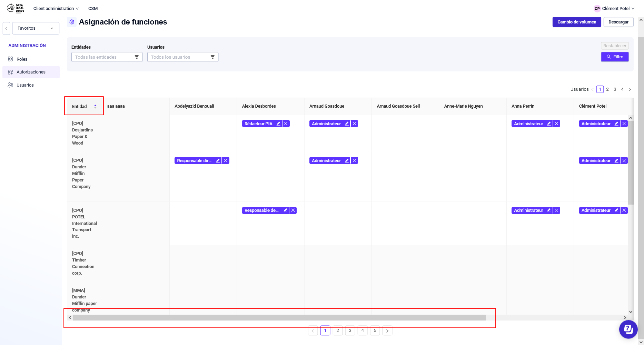Open the Favoritos dropdown
This screenshot has width=644, height=345.
[36, 28]
